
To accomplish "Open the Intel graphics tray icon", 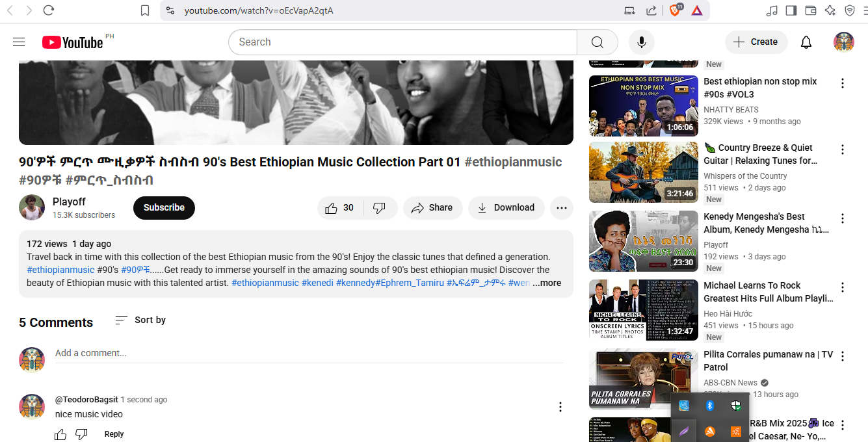I will coord(684,406).
